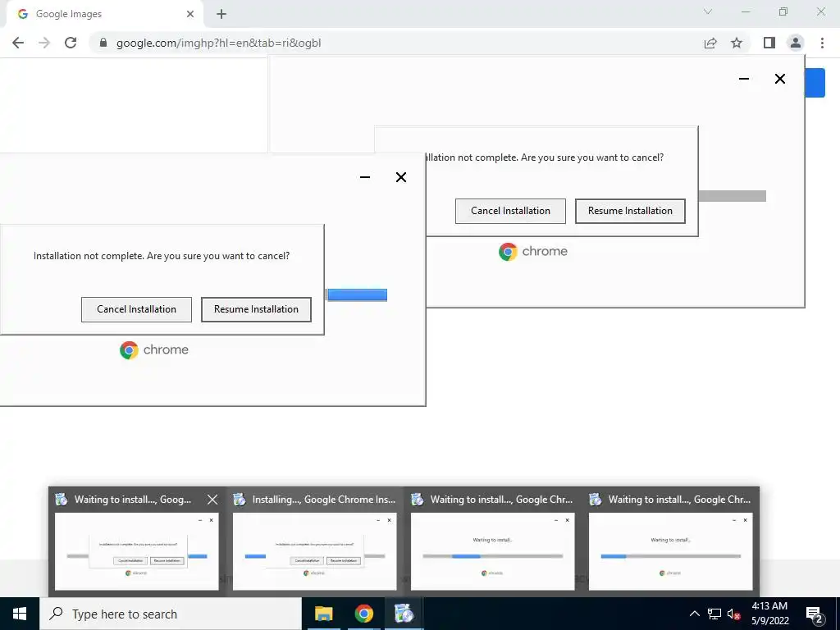Click the blue button behind the rear installer
This screenshot has height=630, width=840.
click(x=815, y=83)
